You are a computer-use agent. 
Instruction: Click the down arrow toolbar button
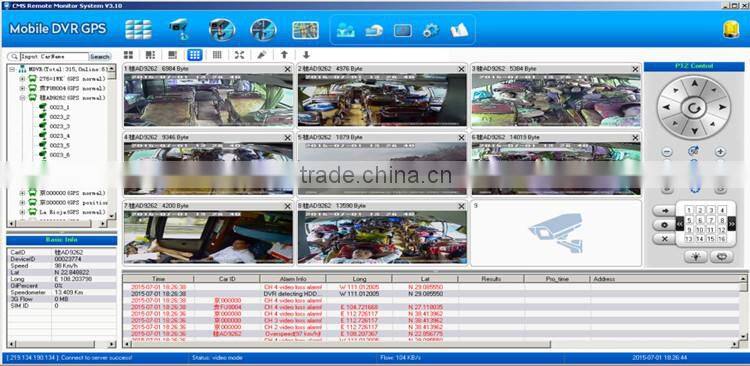coord(306,55)
